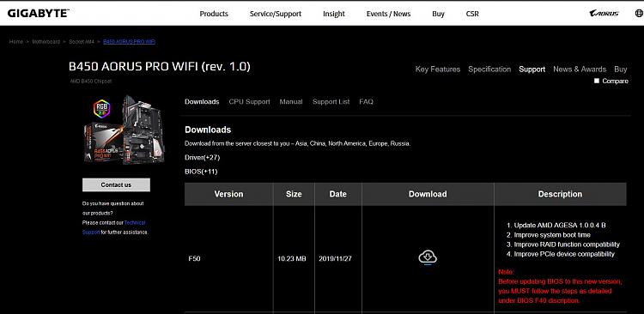Open the FAQ sub-tab
This screenshot has width=644, height=314.
367,102
